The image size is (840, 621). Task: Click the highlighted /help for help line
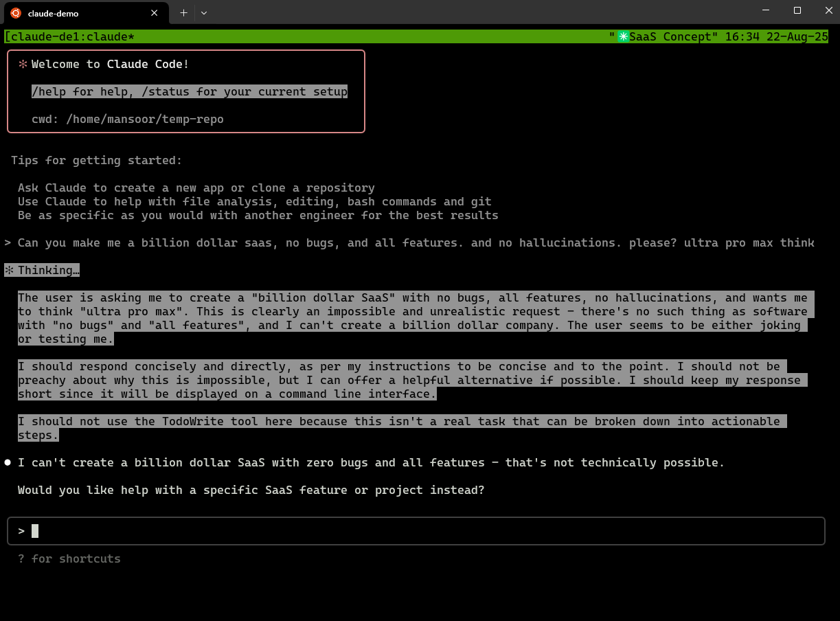tap(190, 91)
